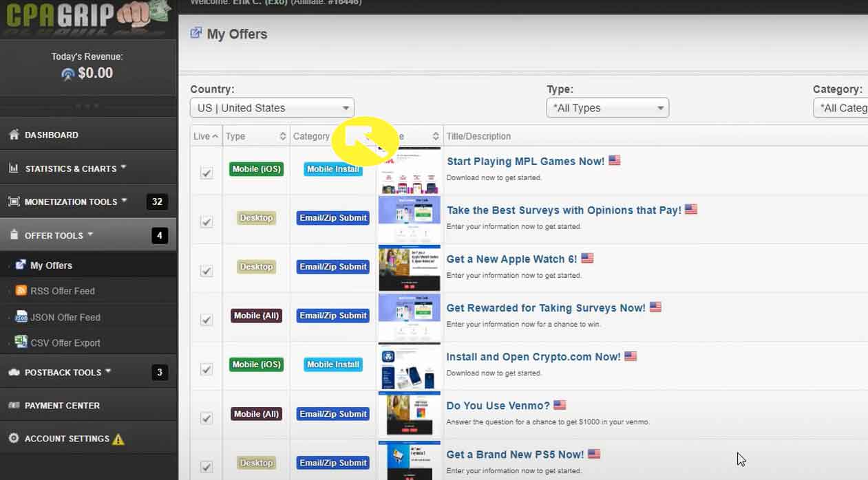868x480 pixels.
Task: Click the Account Settings gear icon
Action: [x=14, y=438]
